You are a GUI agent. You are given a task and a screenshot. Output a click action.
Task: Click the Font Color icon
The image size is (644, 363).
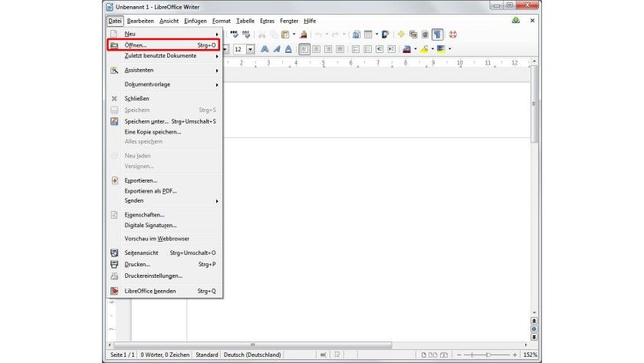point(407,49)
